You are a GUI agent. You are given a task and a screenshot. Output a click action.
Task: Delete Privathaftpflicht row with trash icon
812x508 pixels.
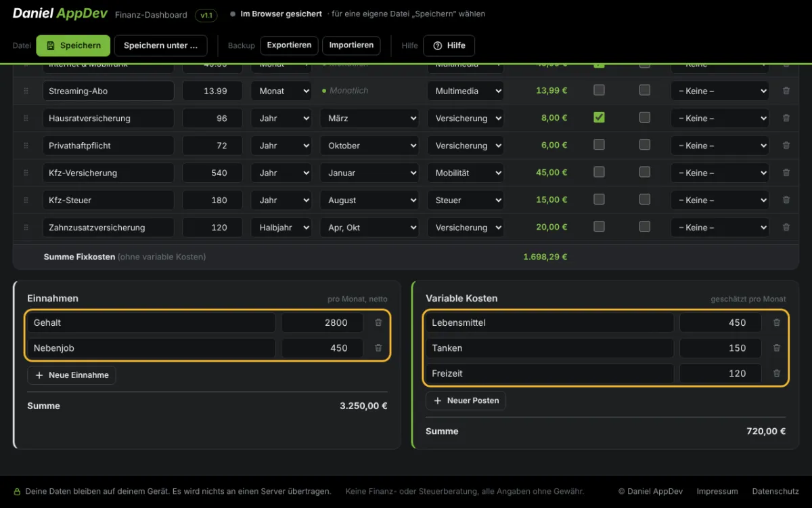pos(786,146)
